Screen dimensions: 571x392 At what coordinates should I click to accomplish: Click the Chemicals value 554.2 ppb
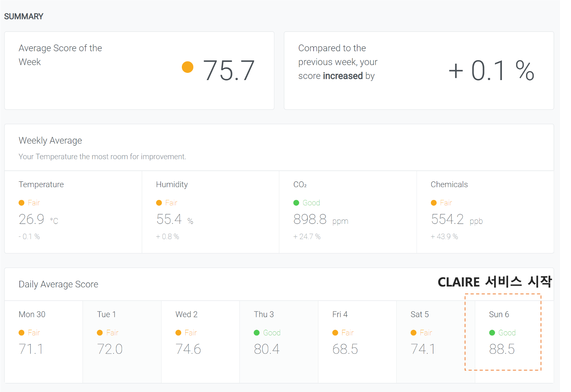click(457, 219)
